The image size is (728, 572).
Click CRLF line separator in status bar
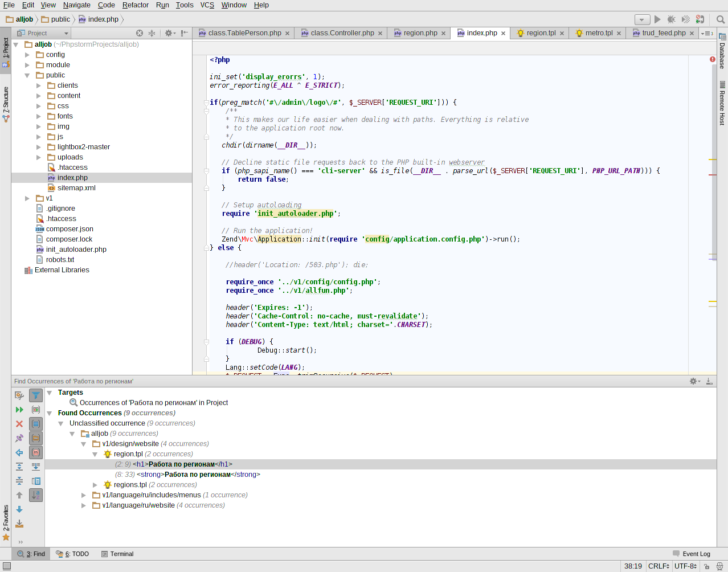click(659, 566)
